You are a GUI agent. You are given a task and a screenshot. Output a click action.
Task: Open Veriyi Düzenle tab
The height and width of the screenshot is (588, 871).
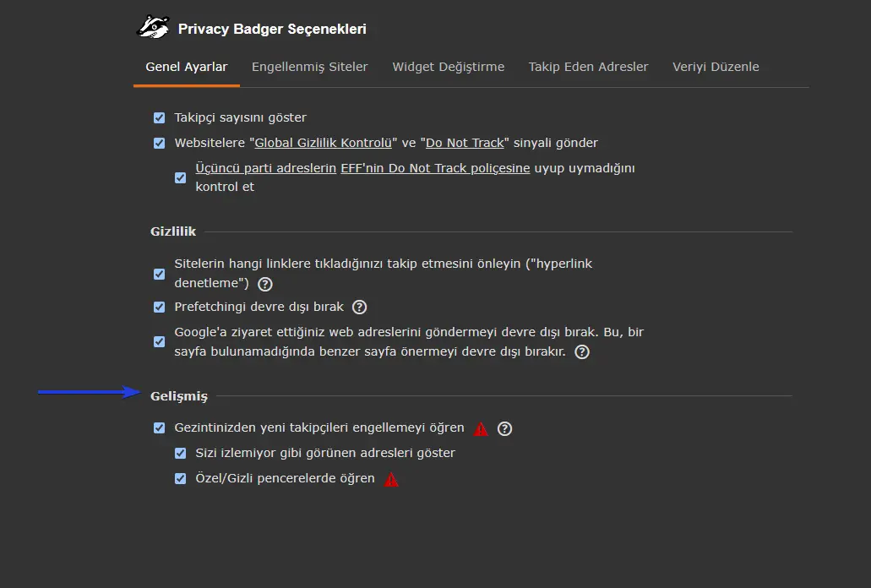716,68
